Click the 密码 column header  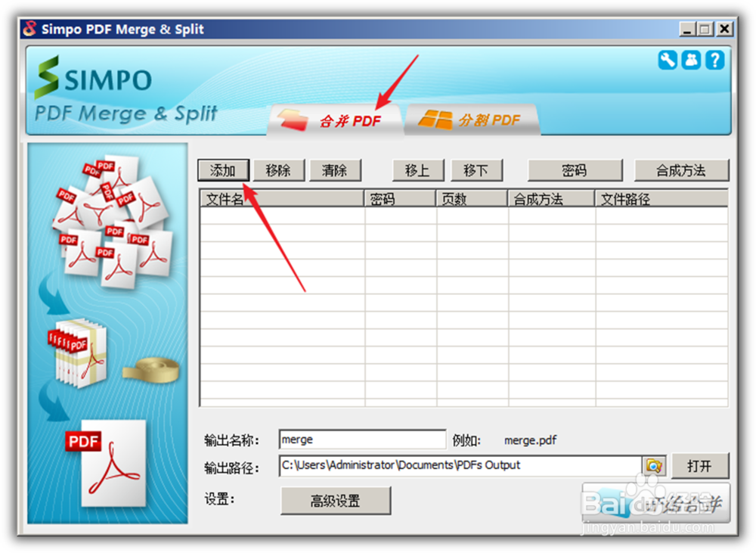400,198
